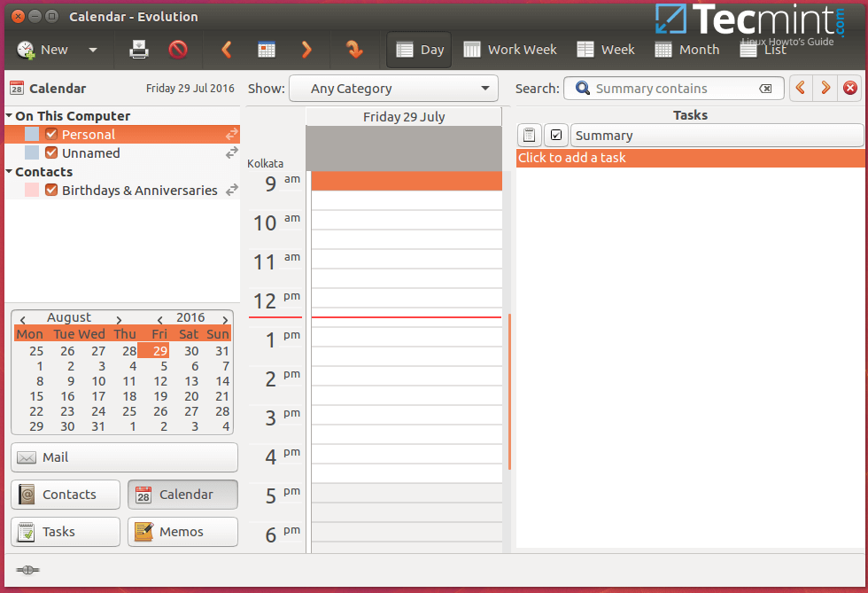Open the Contacts view button
This screenshot has width=868, height=593.
pyautogui.click(x=66, y=495)
